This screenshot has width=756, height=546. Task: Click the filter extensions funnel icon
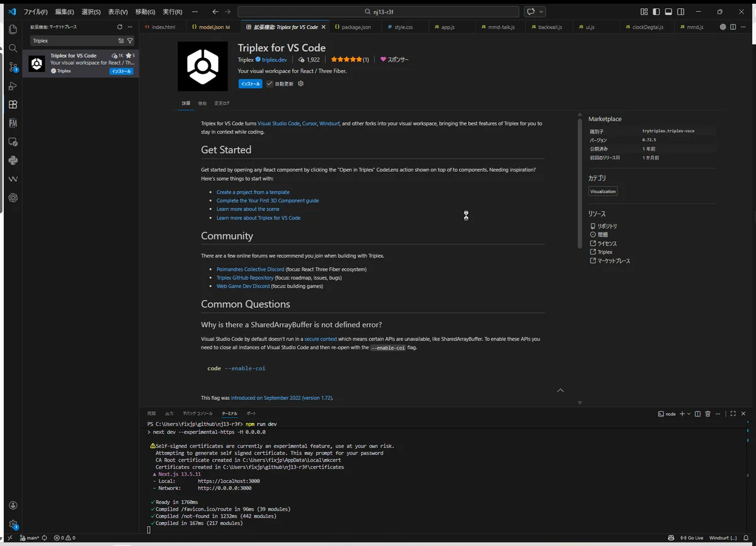[x=130, y=41]
